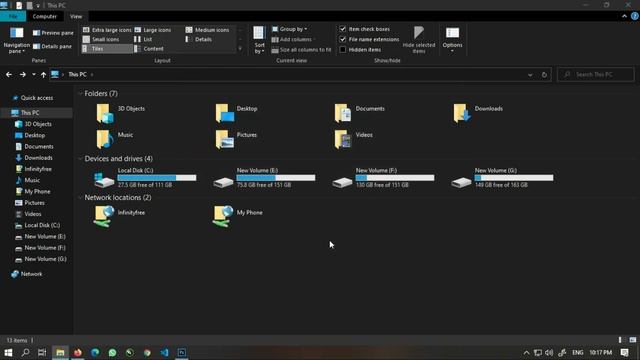Click New Volume (G:) usage bar

click(x=514, y=178)
